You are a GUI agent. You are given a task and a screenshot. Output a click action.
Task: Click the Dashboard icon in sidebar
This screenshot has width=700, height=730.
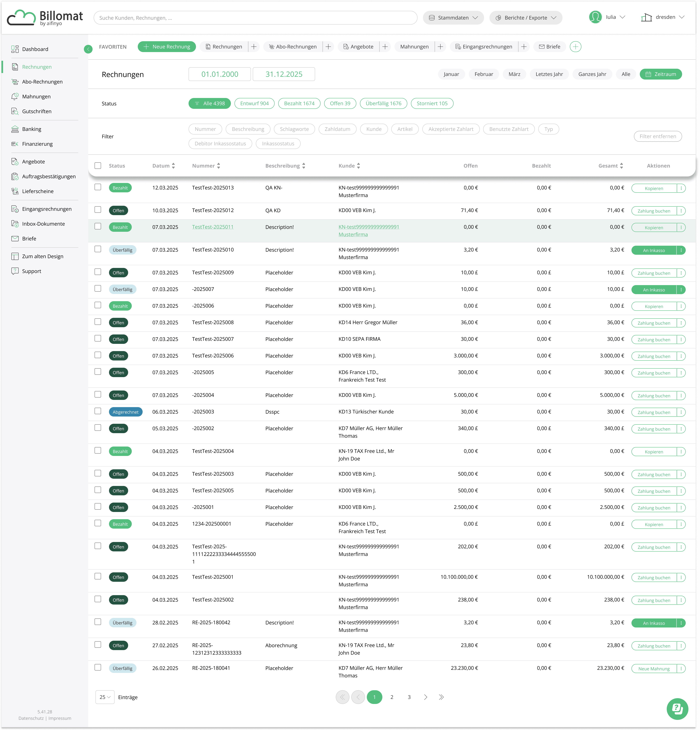pos(15,49)
